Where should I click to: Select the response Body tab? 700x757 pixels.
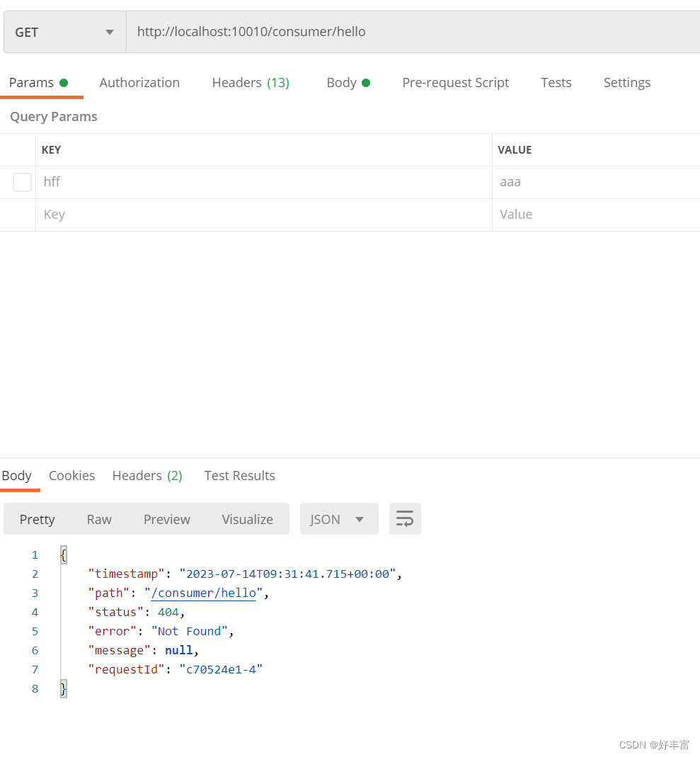point(17,476)
